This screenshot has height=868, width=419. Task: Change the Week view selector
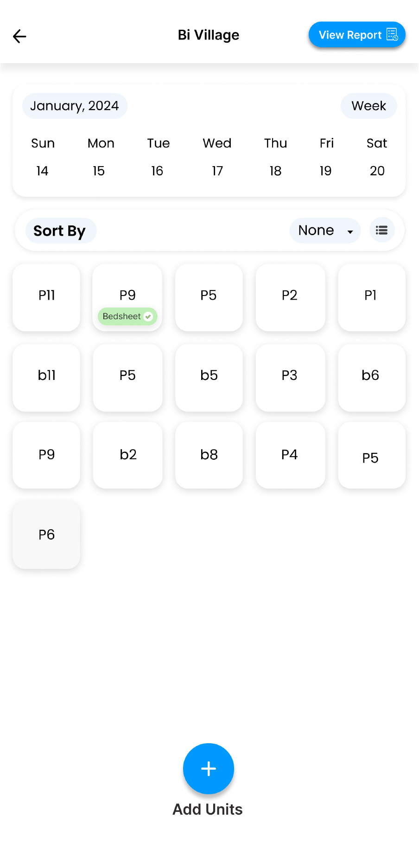[368, 106]
